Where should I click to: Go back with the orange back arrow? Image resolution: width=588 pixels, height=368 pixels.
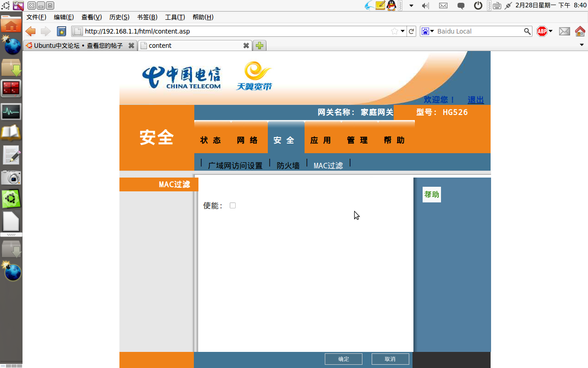coord(31,31)
